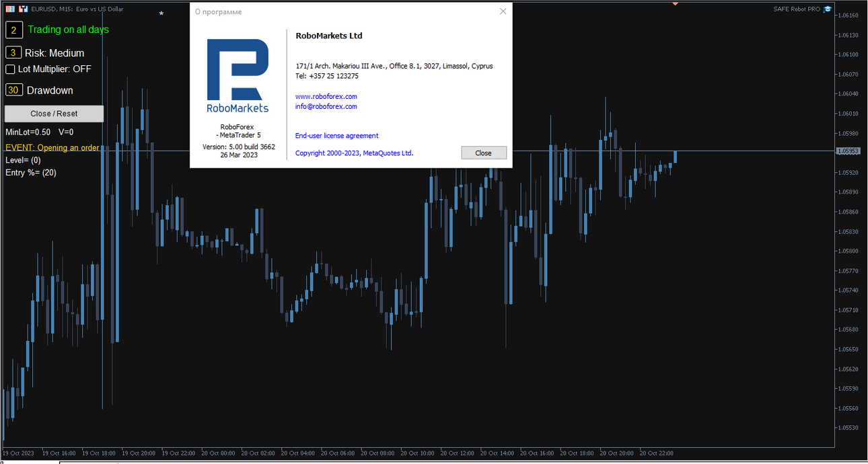The image size is (868, 464).
Task: Click the one-click trading panel icon
Action: pos(10,9)
